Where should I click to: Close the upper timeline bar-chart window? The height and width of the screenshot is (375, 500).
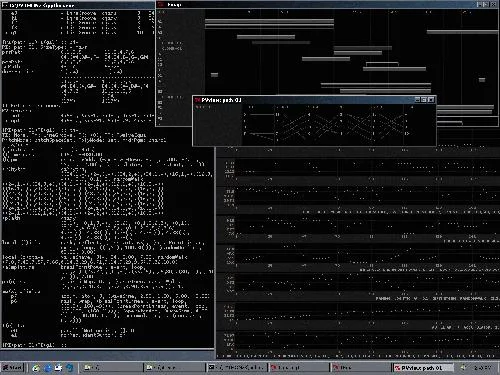pyautogui.click(x=493, y=4)
